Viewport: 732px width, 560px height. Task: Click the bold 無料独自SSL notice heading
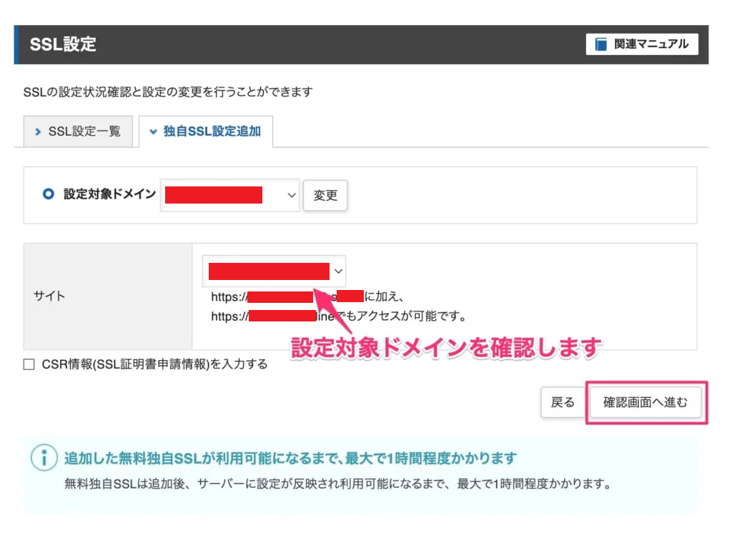290,458
